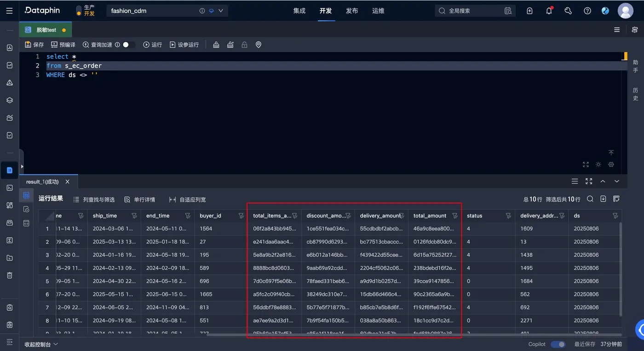Screen dimensions: 644x351
Task: Click the 自适应列宽 auto-fit column width button
Action: [x=187, y=199]
